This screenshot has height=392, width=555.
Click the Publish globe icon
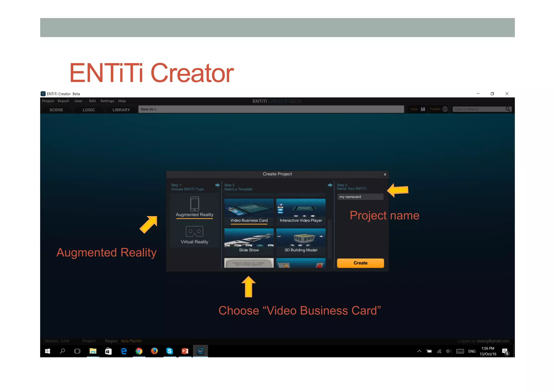[x=445, y=109]
